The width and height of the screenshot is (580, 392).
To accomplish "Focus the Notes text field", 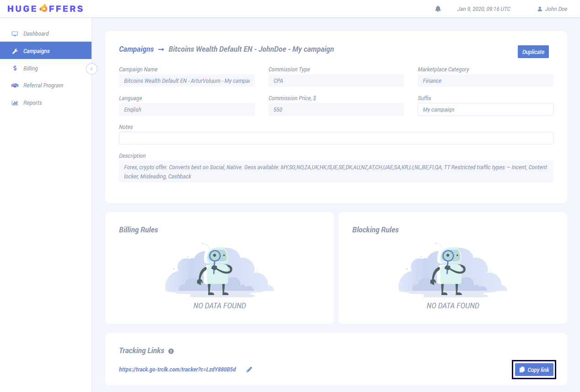I will coord(336,138).
